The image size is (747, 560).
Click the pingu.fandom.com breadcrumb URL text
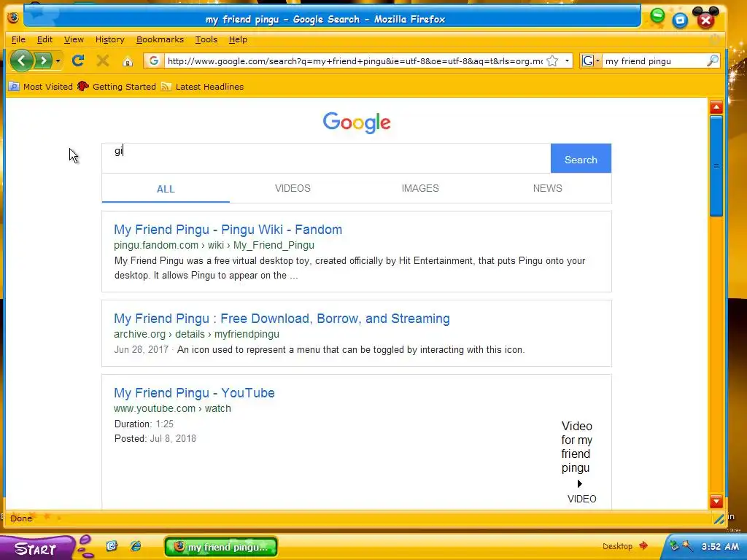coord(214,245)
